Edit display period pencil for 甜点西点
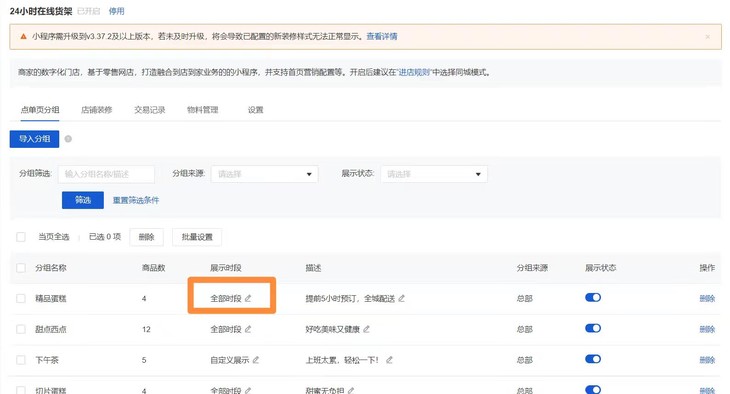Image resolution: width=730 pixels, height=394 pixels. pos(248,329)
